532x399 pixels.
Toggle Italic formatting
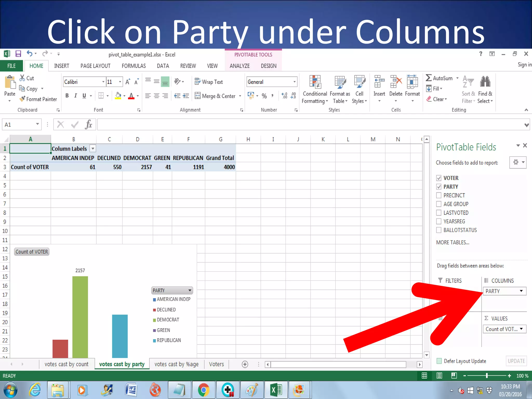click(75, 96)
